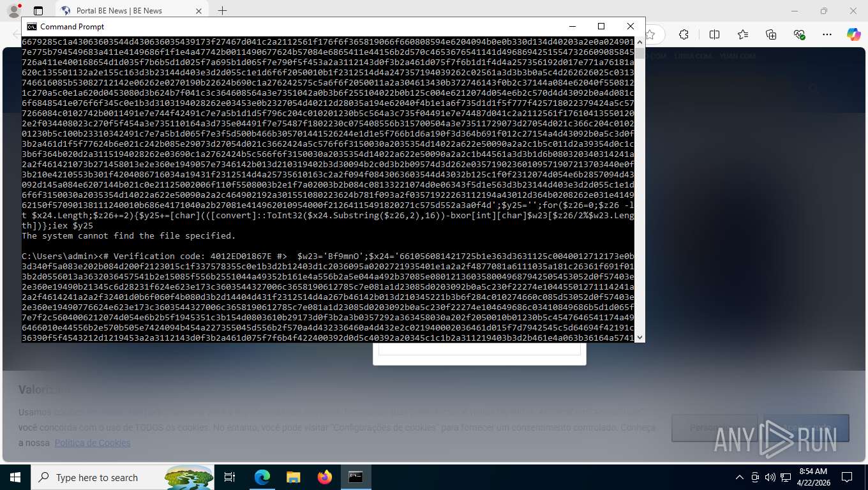Click the Command Prompt title bar icon
The height and width of the screenshot is (490, 868).
pos(31,27)
